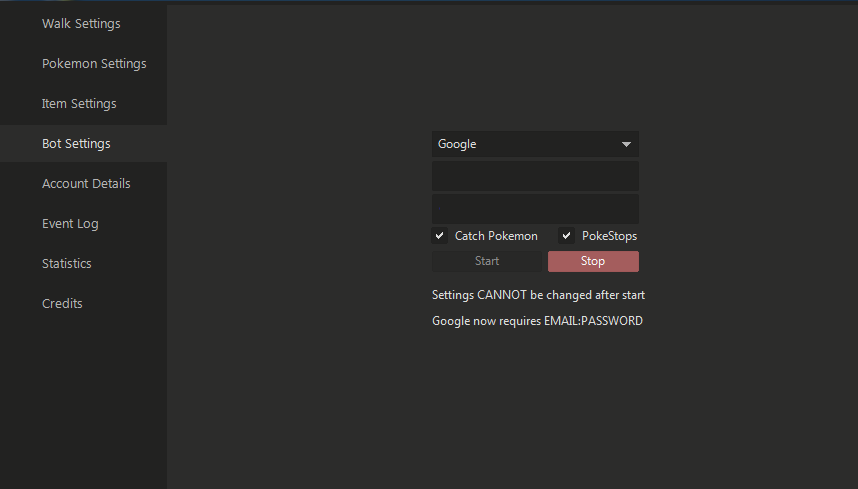Click the red Stop button
858x489 pixels.
point(593,261)
